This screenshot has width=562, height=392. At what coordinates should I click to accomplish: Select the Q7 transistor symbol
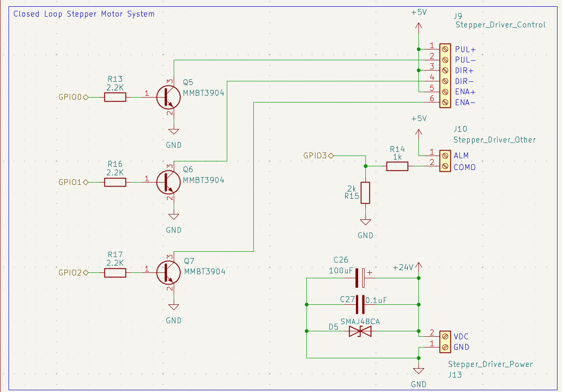tap(168, 273)
